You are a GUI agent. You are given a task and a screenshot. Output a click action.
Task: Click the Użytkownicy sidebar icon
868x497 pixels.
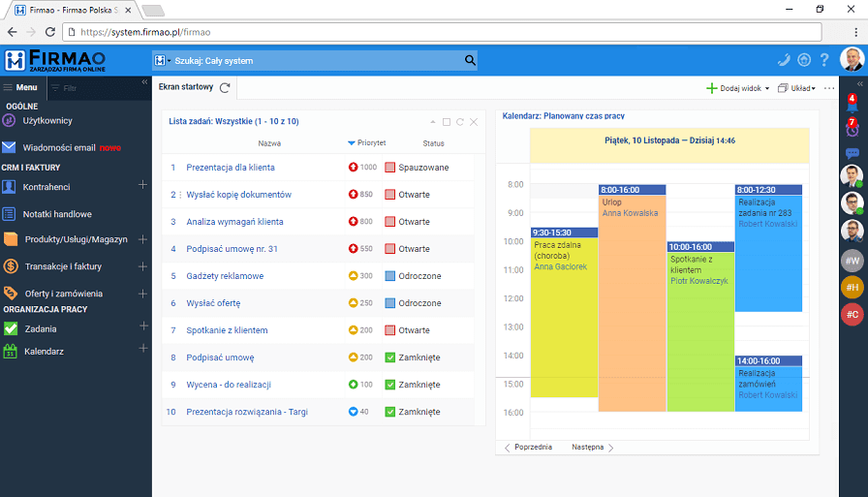(x=10, y=121)
